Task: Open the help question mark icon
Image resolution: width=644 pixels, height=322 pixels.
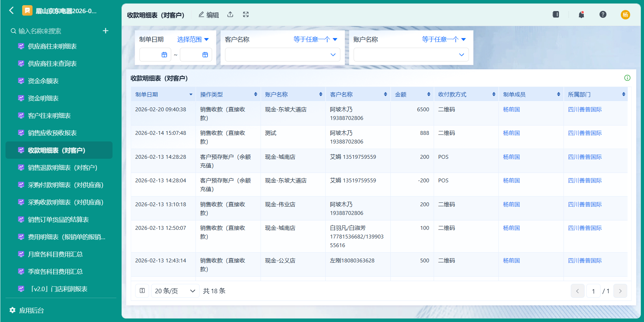Action: pyautogui.click(x=603, y=15)
